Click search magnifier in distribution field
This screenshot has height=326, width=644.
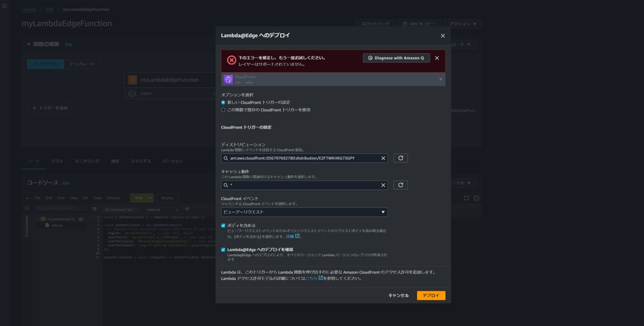226,158
